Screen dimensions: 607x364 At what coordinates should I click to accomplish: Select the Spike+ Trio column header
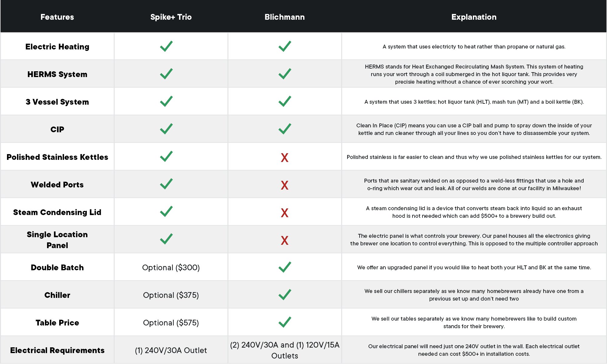(x=171, y=17)
